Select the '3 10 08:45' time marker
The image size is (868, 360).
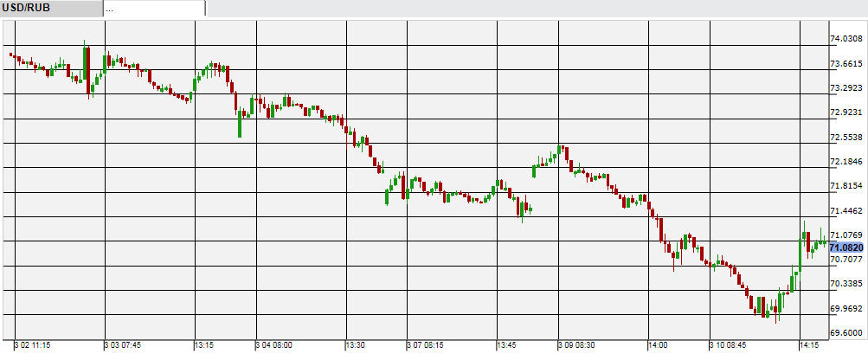729,345
